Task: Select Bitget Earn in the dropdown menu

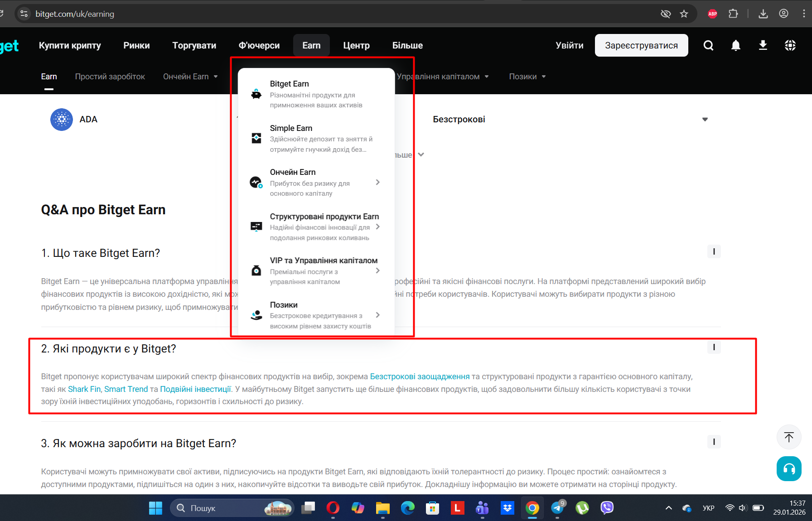Action: point(316,94)
